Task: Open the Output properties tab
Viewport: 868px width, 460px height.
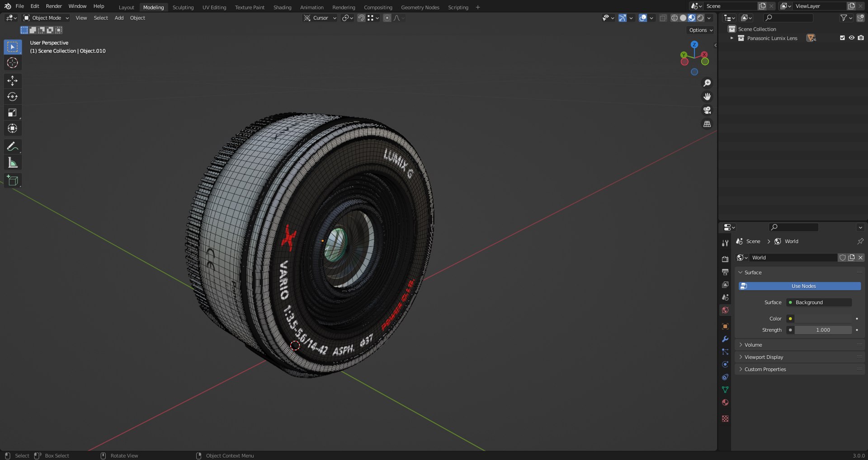Action: click(725, 272)
